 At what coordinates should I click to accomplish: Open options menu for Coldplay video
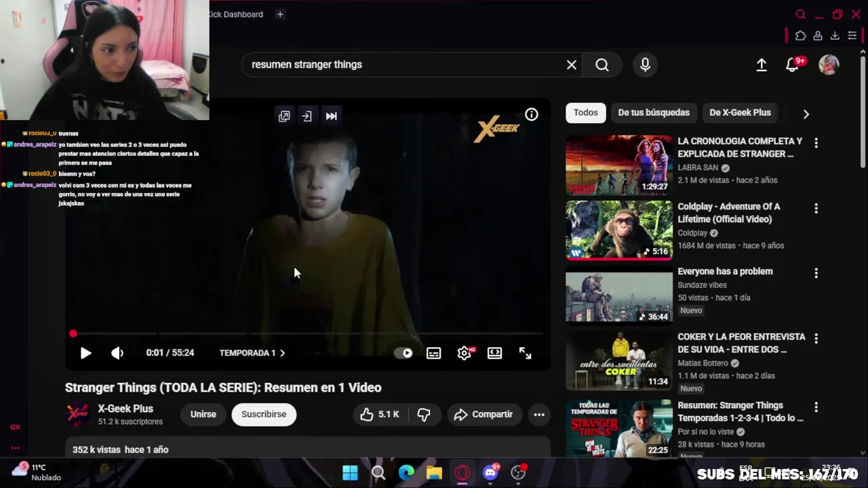pos(816,208)
